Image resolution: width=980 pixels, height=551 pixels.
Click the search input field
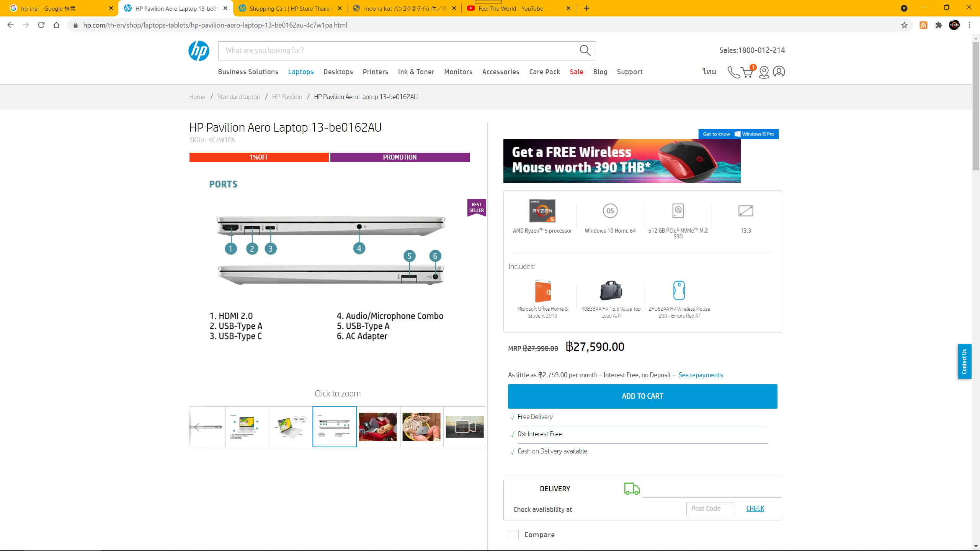pyautogui.click(x=398, y=51)
